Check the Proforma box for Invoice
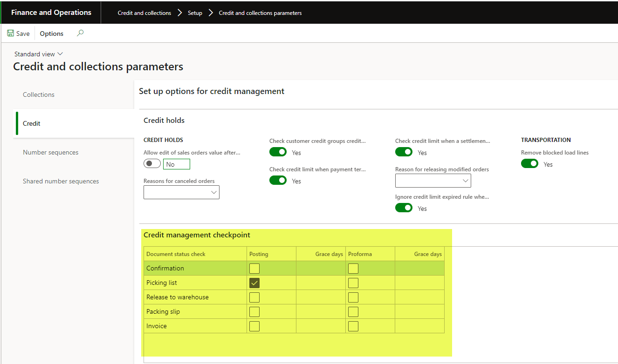Image resolution: width=618 pixels, height=364 pixels. [x=353, y=326]
